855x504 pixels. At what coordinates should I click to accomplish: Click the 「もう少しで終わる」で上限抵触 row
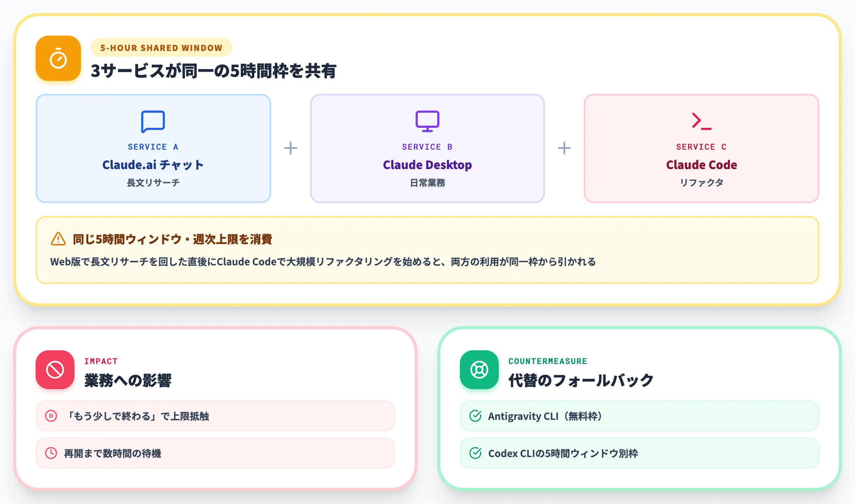pyautogui.click(x=215, y=416)
